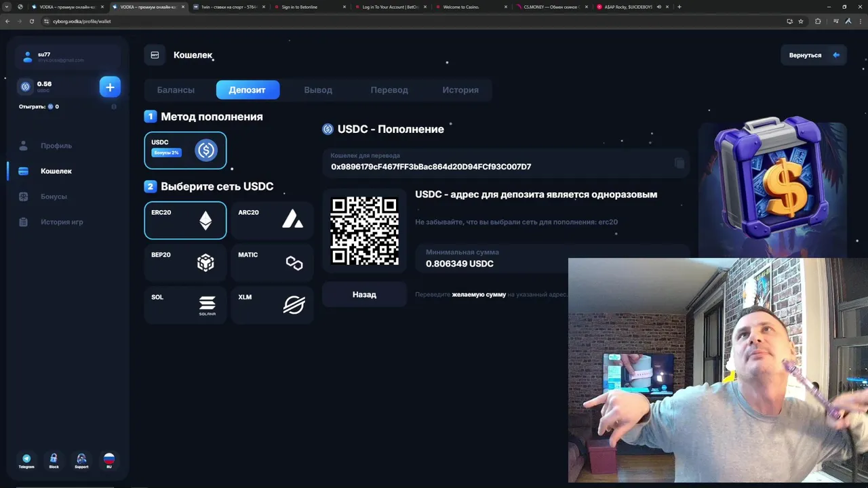Viewport: 868px width, 488px height.
Task: Open the browser extensions puzzle icon
Action: [818, 21]
